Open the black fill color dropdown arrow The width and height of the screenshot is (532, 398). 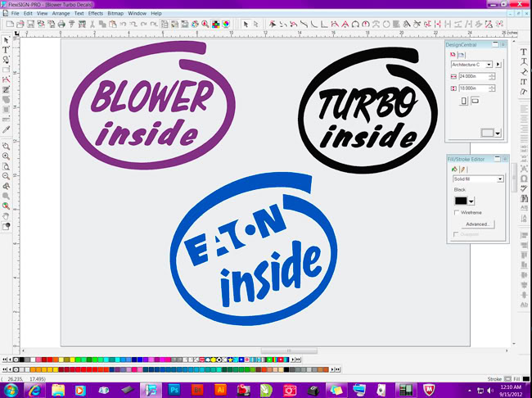tap(471, 201)
